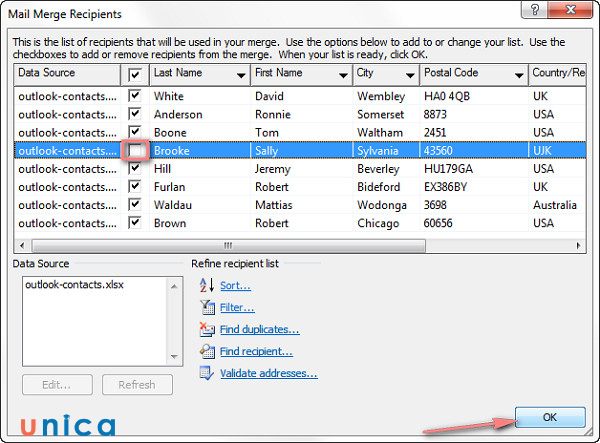This screenshot has width=600, height=443.
Task: Click the country cell Australia
Action: [555, 205]
